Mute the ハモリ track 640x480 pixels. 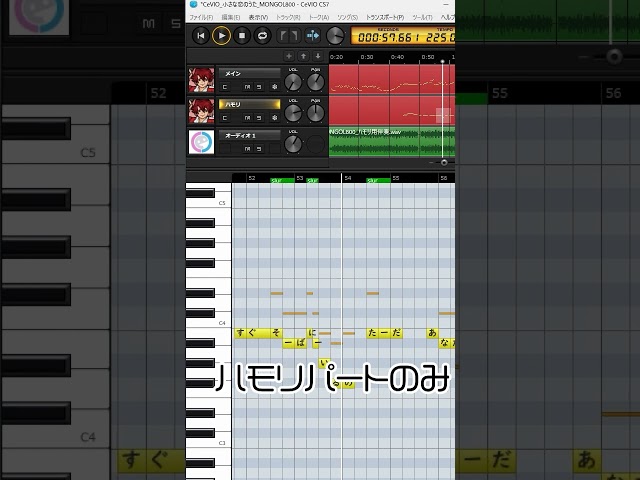point(247,118)
